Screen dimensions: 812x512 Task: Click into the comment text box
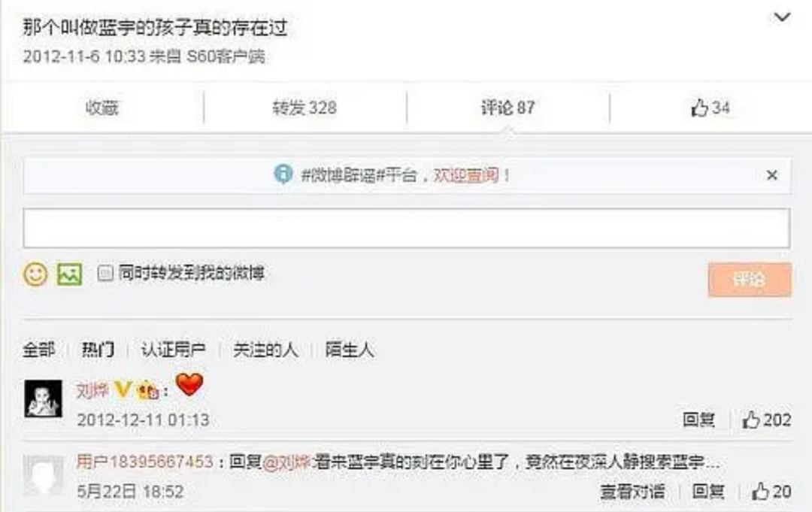[x=407, y=228]
